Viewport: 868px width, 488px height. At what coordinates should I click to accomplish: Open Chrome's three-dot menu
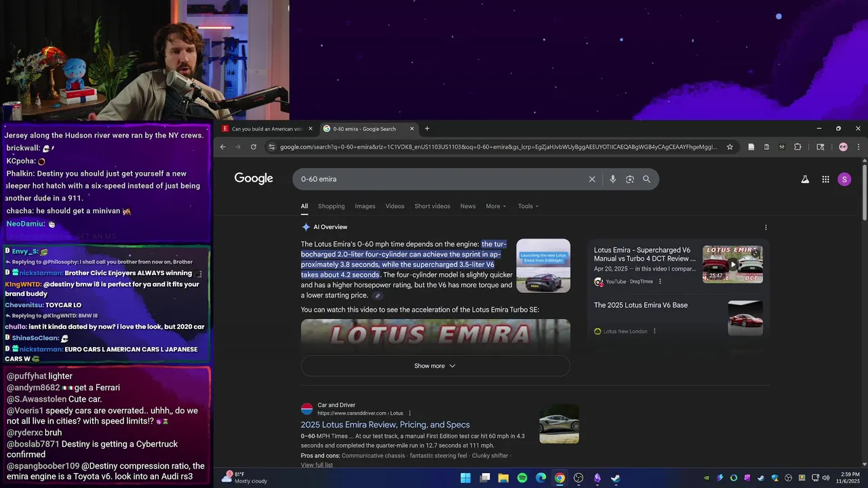[x=858, y=146]
